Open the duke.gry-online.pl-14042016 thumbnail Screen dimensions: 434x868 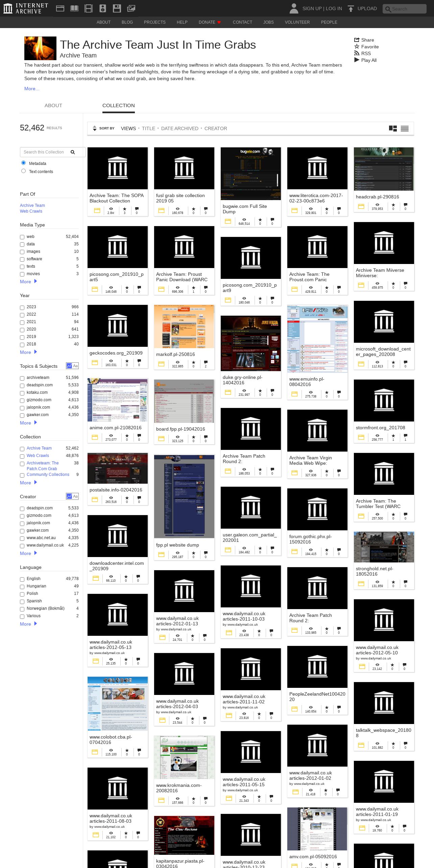pos(251,343)
